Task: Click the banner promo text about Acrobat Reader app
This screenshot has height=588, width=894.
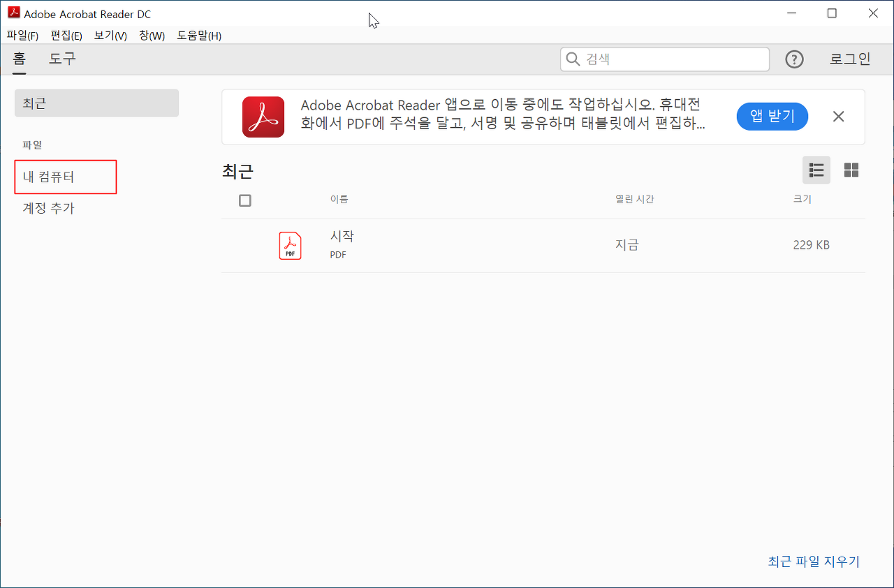Action: coord(503,115)
